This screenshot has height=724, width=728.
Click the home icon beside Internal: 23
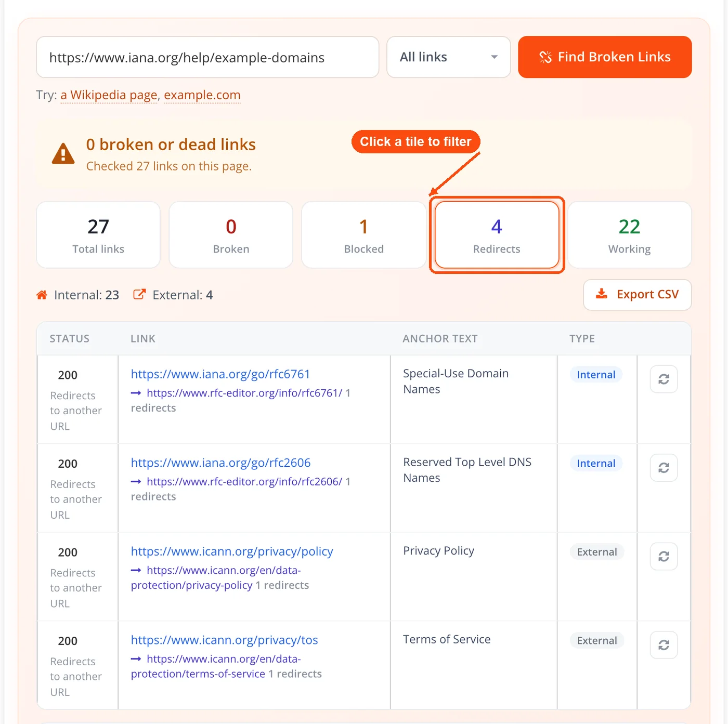click(42, 295)
